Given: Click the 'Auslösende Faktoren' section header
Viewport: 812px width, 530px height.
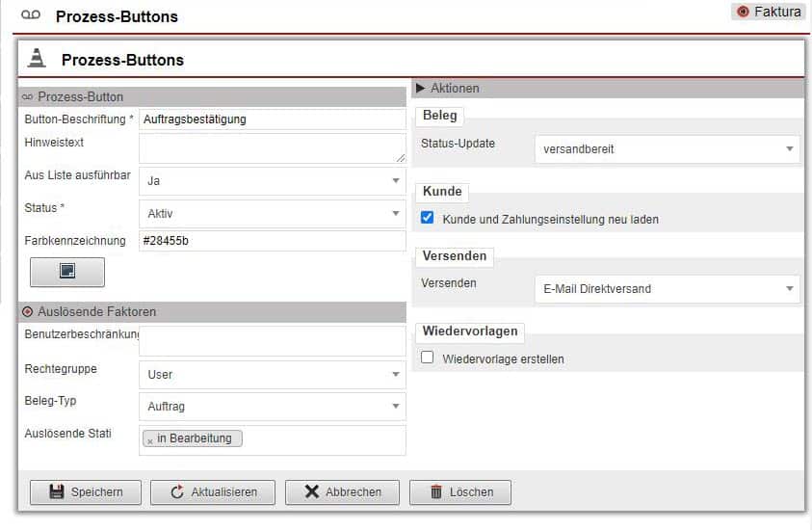Looking at the screenshot, I should click(96, 311).
